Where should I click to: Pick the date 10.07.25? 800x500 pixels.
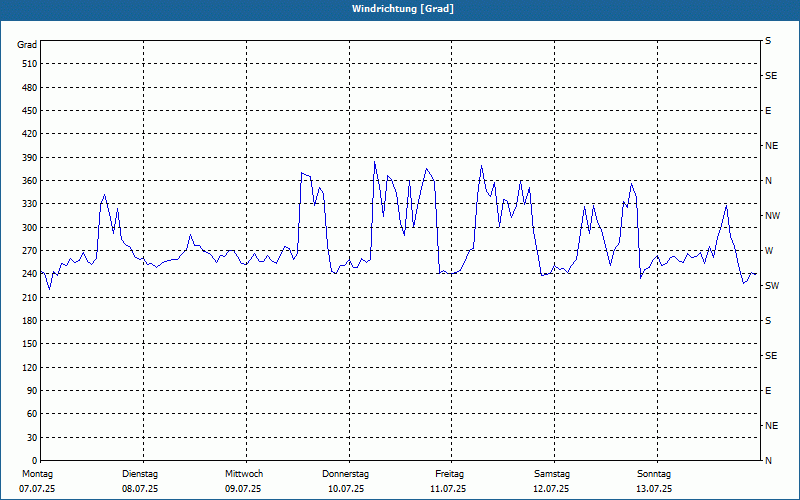pyautogui.click(x=346, y=489)
